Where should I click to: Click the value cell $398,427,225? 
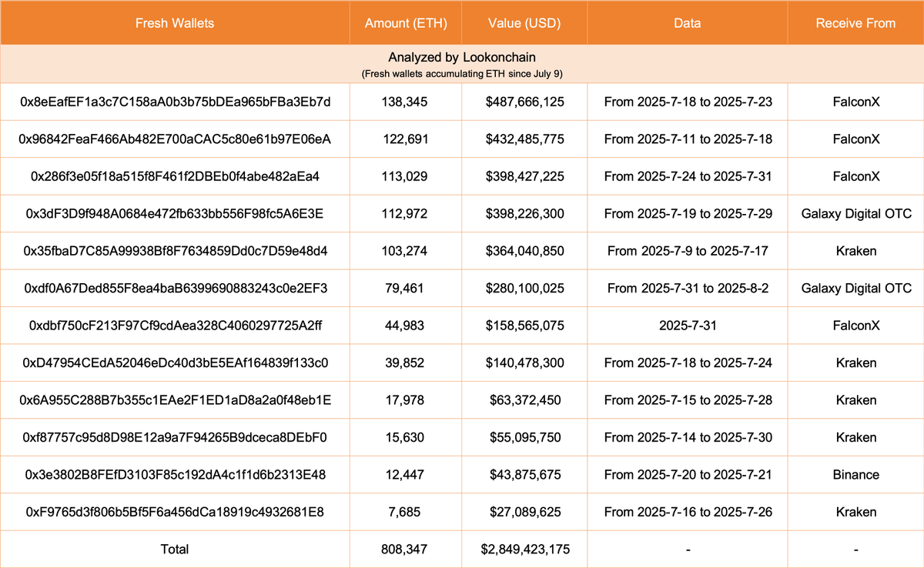point(524,177)
